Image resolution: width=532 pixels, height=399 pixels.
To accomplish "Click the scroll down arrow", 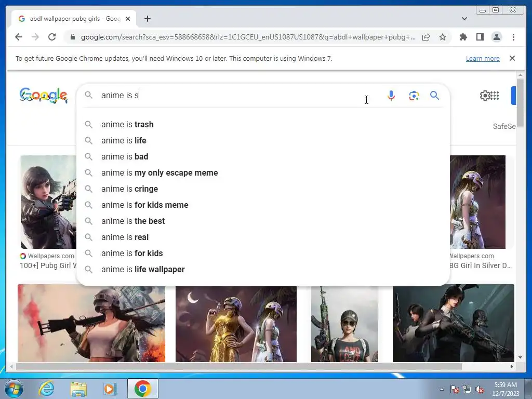I will (520, 357).
